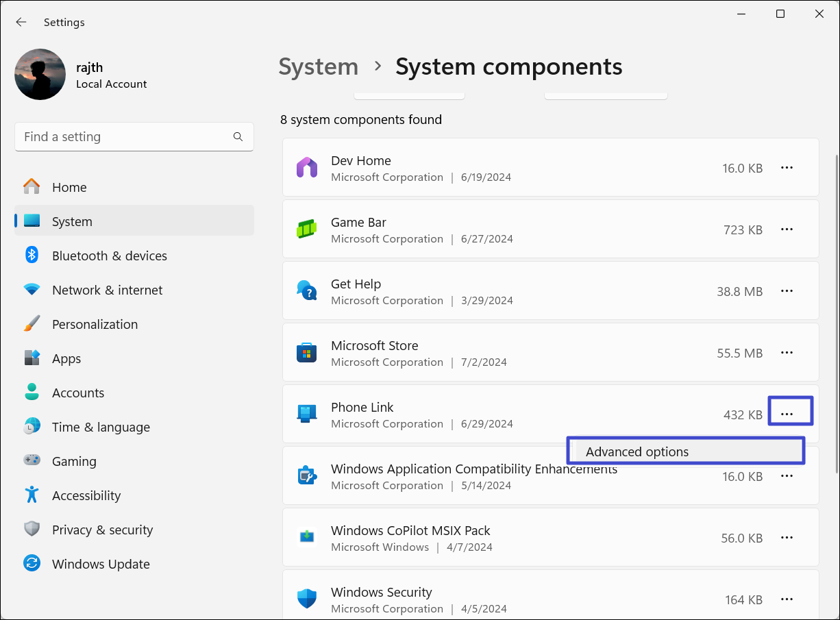Viewport: 840px width, 620px height.
Task: Open more options for Get Help
Action: point(787,291)
